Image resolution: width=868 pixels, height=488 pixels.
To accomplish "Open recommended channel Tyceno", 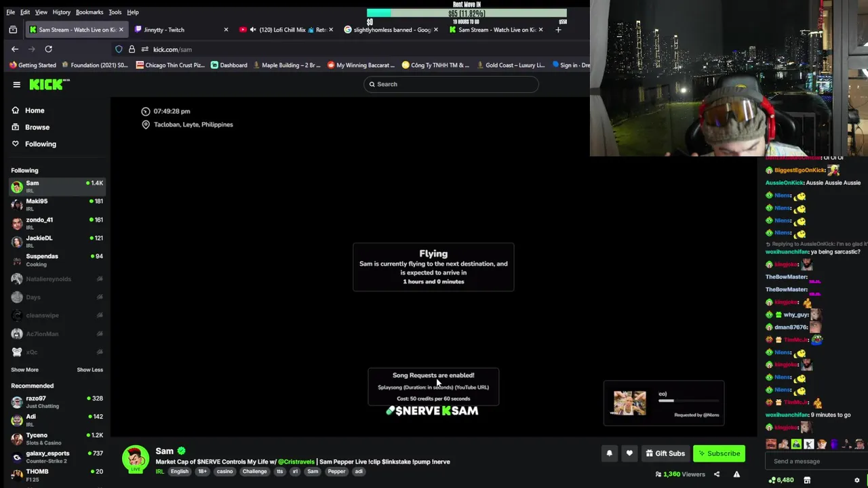I will (57, 439).
